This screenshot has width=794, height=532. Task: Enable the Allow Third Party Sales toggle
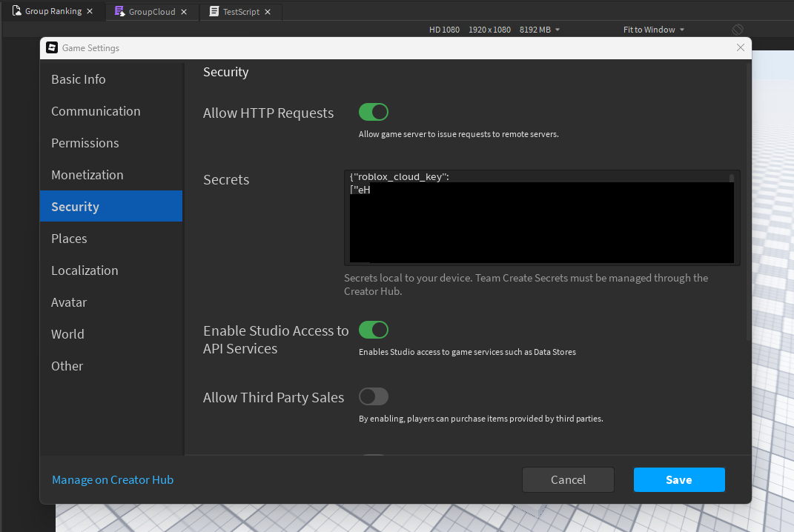point(374,396)
